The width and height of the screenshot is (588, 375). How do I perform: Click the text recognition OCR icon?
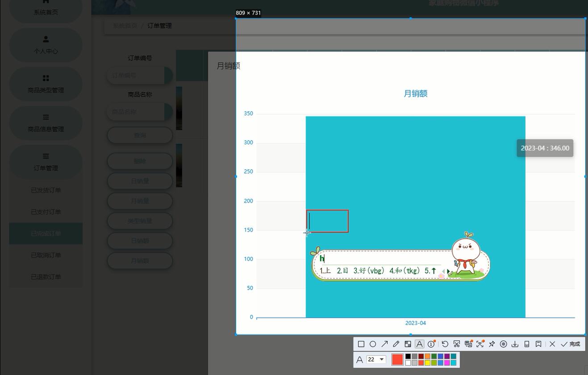pos(480,344)
